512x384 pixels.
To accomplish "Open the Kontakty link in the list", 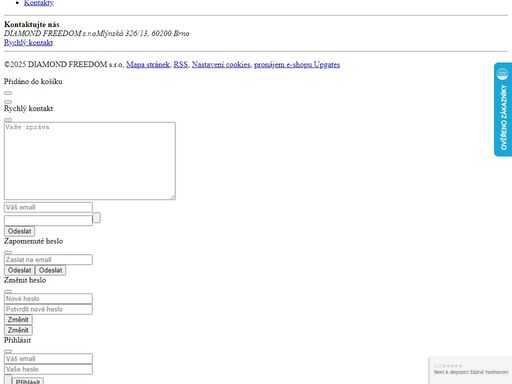I will coord(39,3).
